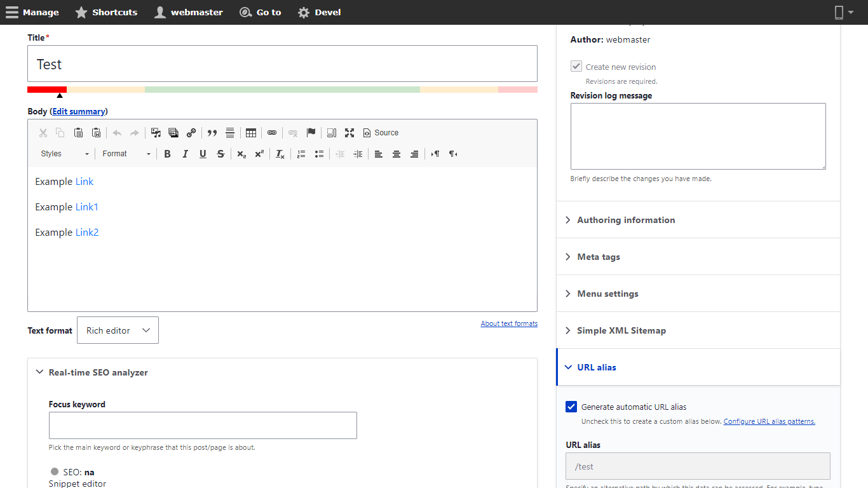Screen dimensions: 868x488
Task: Open the Manage menu
Action: pos(32,12)
